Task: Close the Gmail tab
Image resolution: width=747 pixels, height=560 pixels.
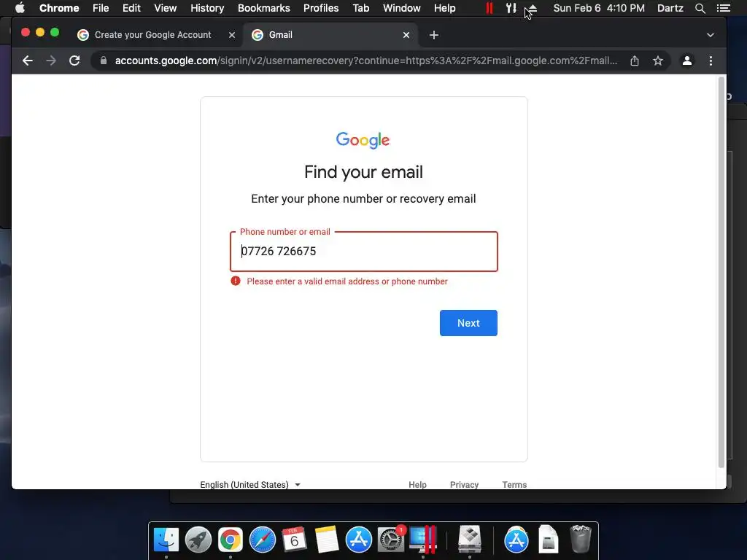Action: pos(406,35)
